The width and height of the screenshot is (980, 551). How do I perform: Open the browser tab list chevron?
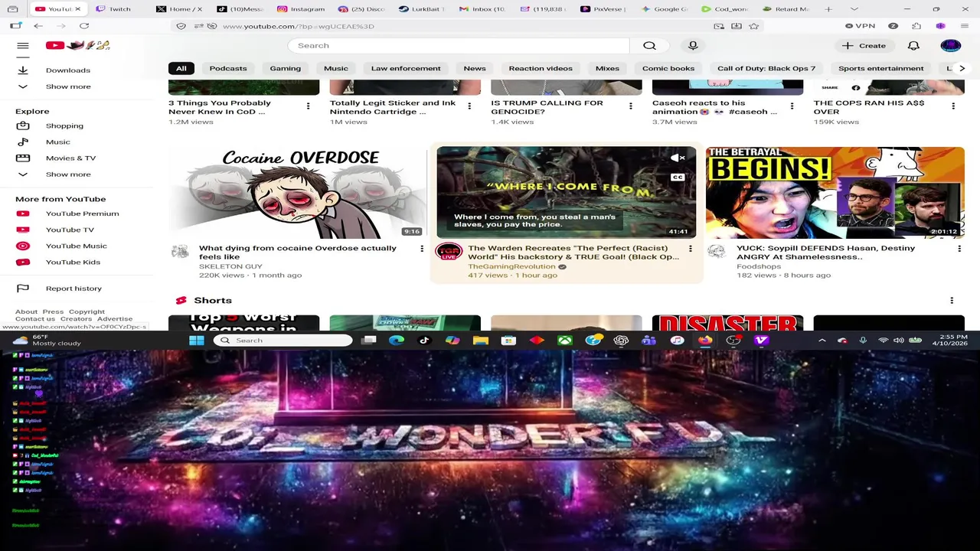[x=854, y=9]
